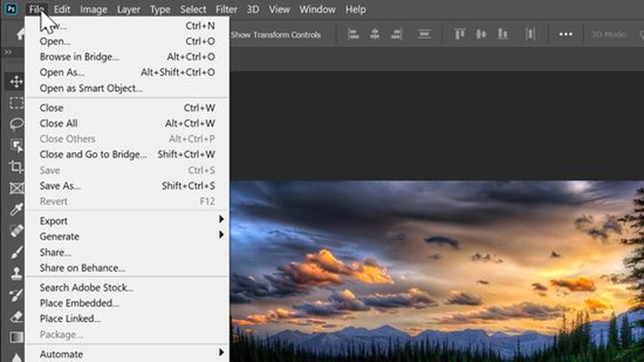The width and height of the screenshot is (644, 362).
Task: Click the three-dot more options button
Action: click(566, 35)
